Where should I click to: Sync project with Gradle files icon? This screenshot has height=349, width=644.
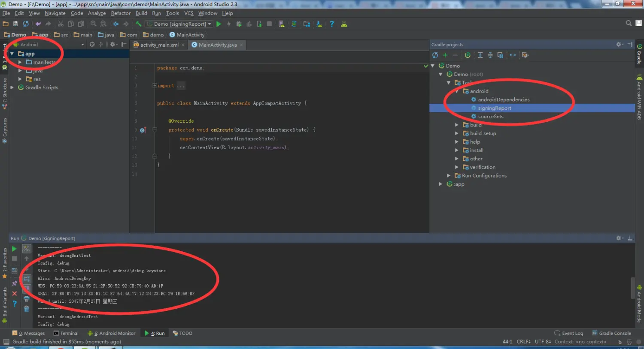coord(294,24)
